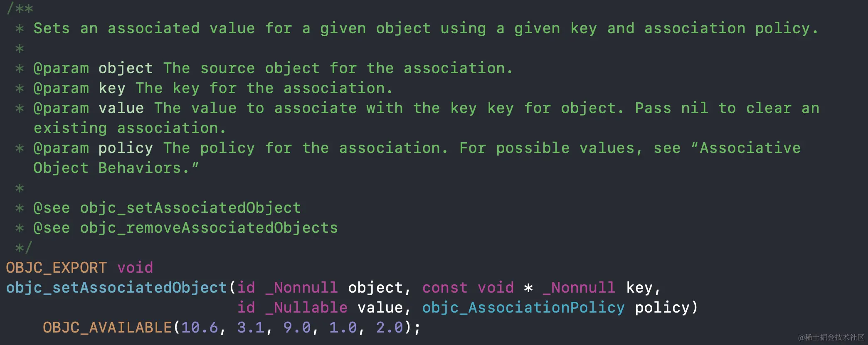This screenshot has height=345, width=868.
Task: Click the comment closing */ marker
Action: point(23,248)
